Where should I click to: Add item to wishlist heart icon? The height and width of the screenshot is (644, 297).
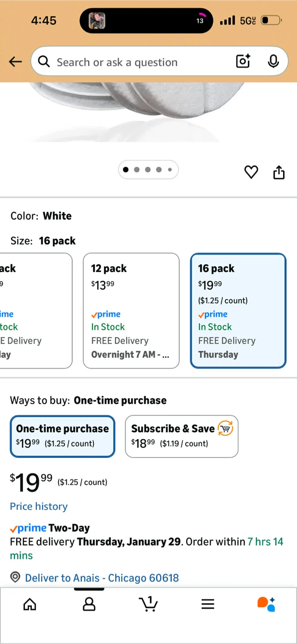pos(251,172)
